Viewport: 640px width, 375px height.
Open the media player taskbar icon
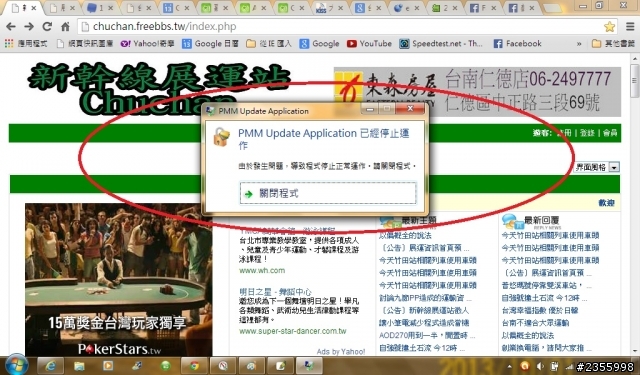tap(108, 366)
